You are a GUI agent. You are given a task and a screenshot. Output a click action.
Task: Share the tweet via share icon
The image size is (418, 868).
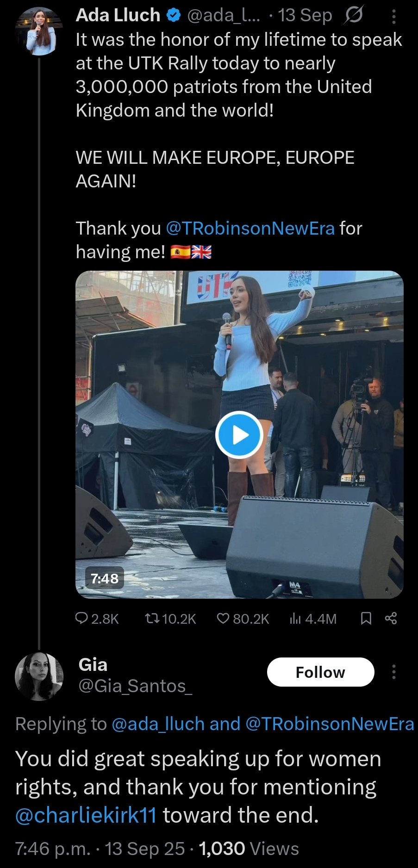pyautogui.click(x=391, y=618)
